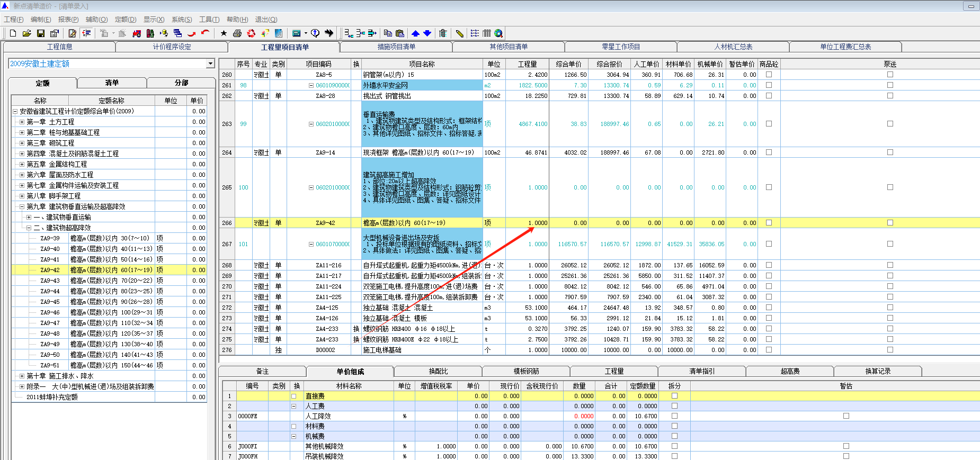Click the new document toolbar icon
The width and height of the screenshot is (980, 460).
(13, 33)
